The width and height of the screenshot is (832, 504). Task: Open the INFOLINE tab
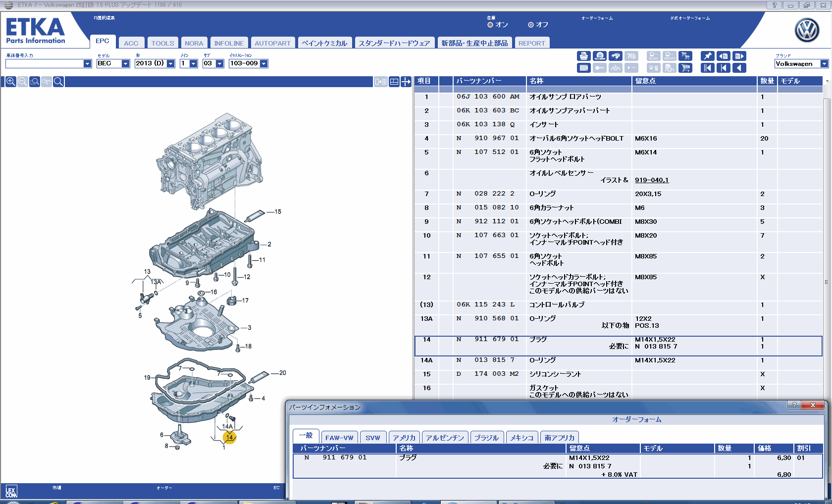click(x=229, y=43)
